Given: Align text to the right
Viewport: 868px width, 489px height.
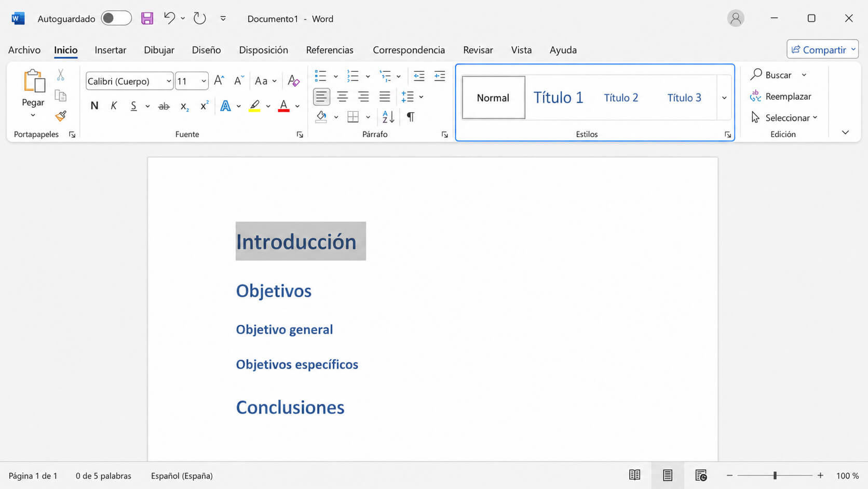Looking at the screenshot, I should [363, 97].
